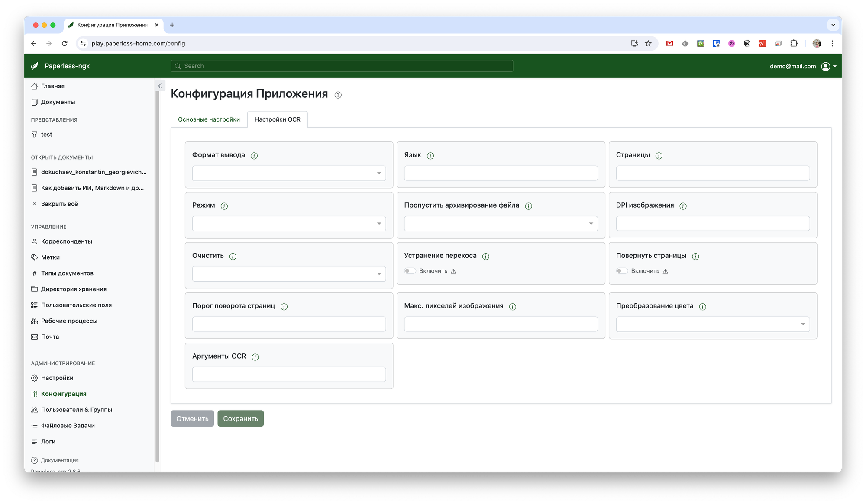Click the Сохранить button

(x=240, y=418)
